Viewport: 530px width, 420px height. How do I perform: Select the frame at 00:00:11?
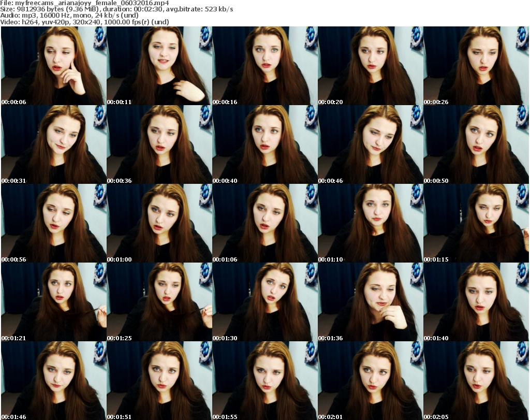159,66
